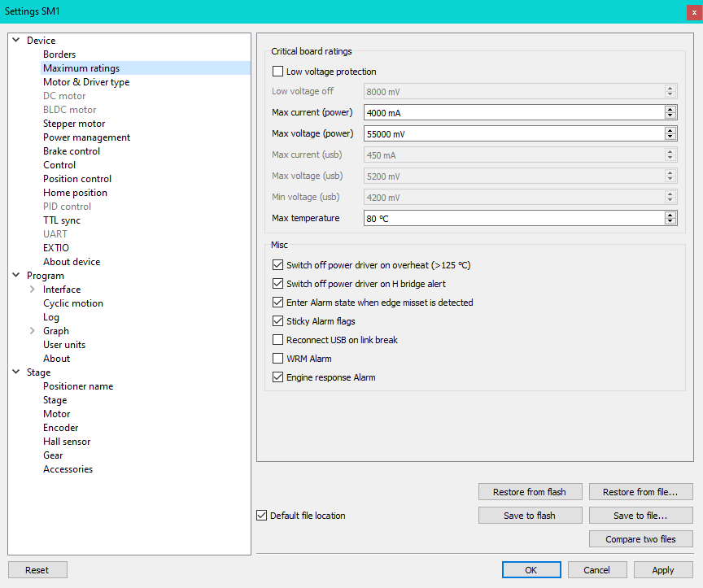
Task: Expand the Graph tree node
Action: coord(32,331)
